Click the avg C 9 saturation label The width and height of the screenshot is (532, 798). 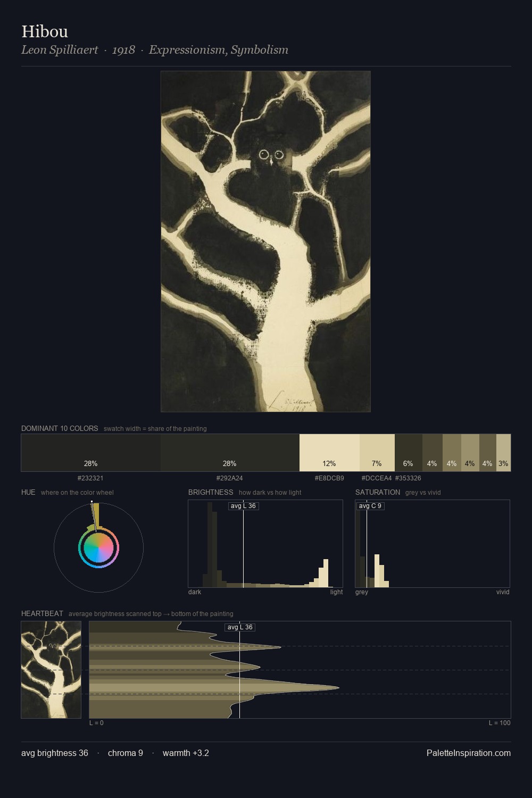(370, 506)
